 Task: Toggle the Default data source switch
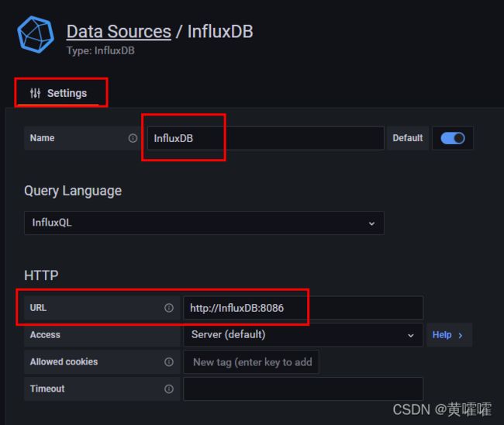(x=453, y=138)
